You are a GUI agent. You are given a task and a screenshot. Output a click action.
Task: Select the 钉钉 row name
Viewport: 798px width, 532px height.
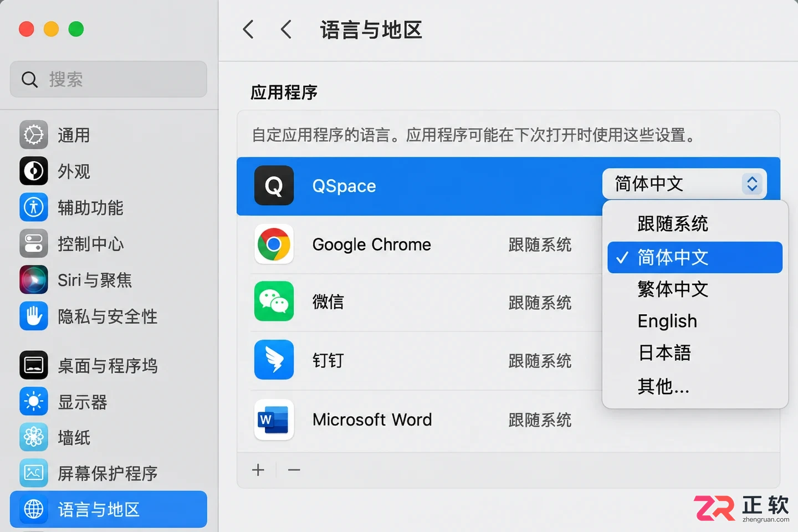click(x=328, y=360)
